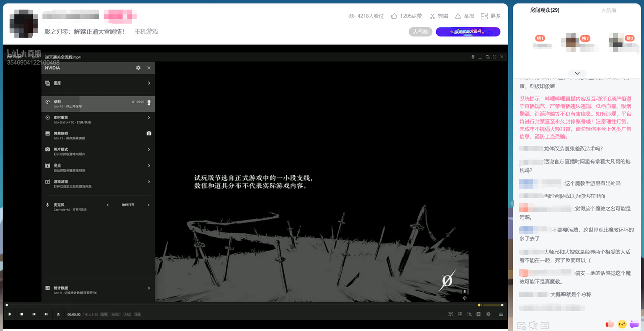This screenshot has height=331, width=644.
Task: Open the NVIDIA overlay settings gear
Action: [x=138, y=68]
